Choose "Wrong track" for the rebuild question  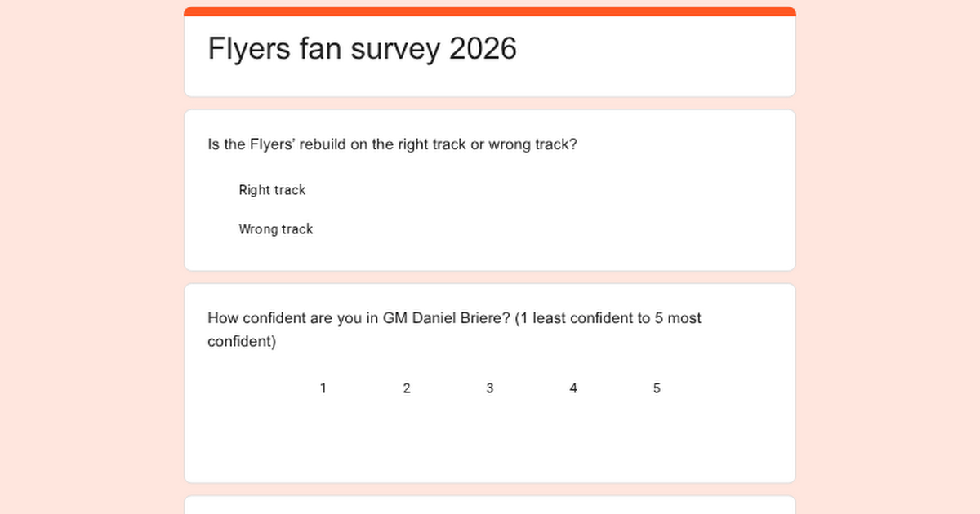(275, 229)
